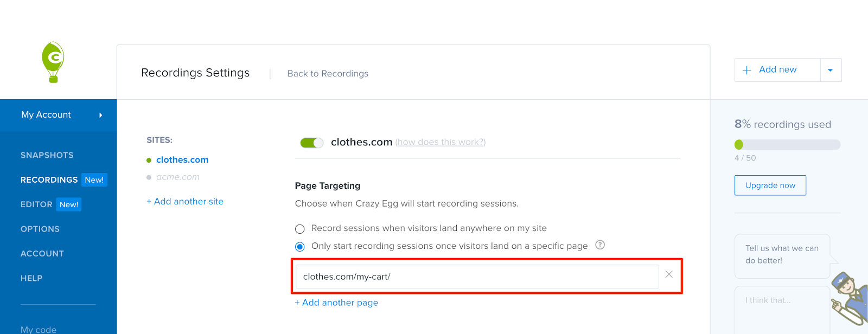Select record sessions anywhere on my site
The width and height of the screenshot is (868, 334).
299,229
